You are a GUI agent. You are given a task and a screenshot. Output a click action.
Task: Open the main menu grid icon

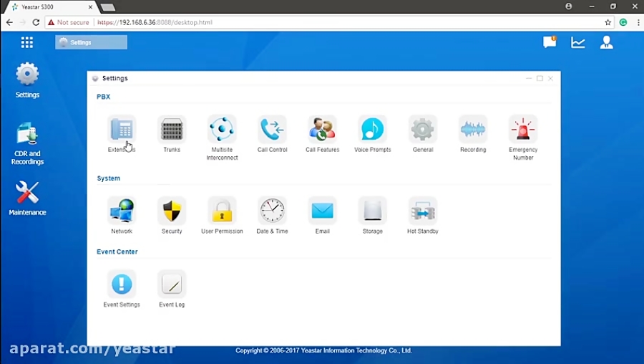tap(27, 42)
